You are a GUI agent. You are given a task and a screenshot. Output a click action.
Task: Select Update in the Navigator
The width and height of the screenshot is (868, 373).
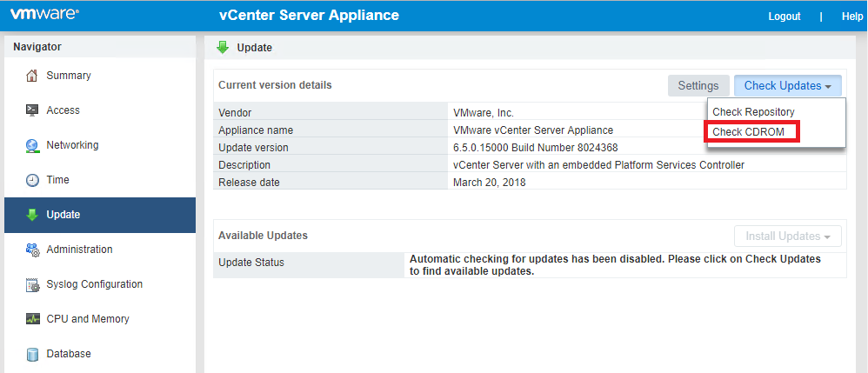coord(100,215)
